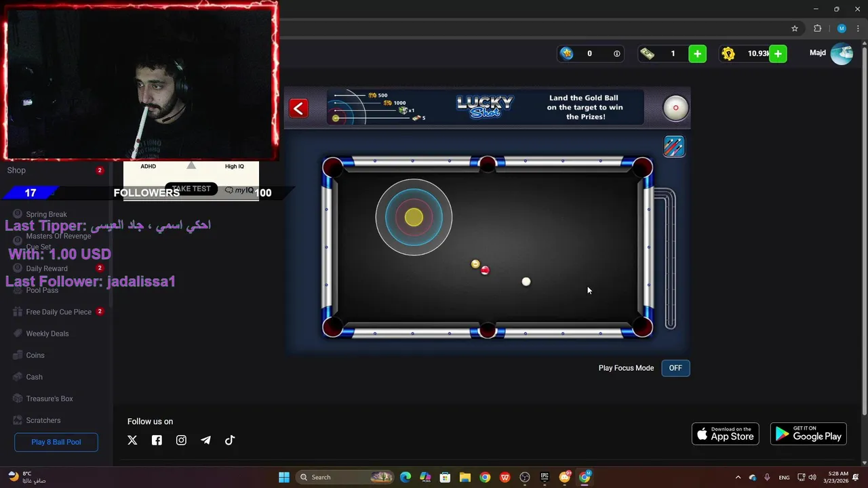This screenshot has width=868, height=488.
Task: Click the gold coin balance icon
Action: click(x=728, y=54)
